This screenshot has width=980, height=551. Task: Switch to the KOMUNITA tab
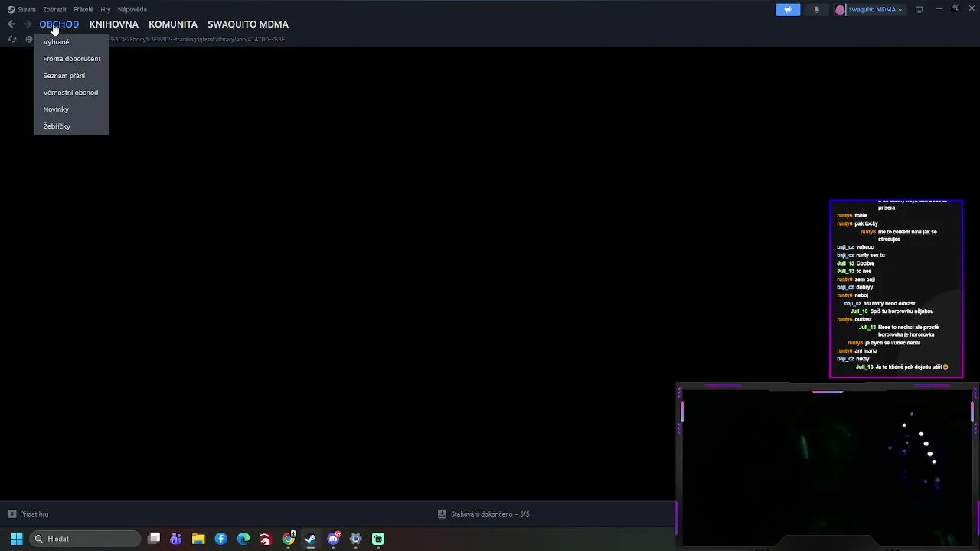(x=173, y=24)
